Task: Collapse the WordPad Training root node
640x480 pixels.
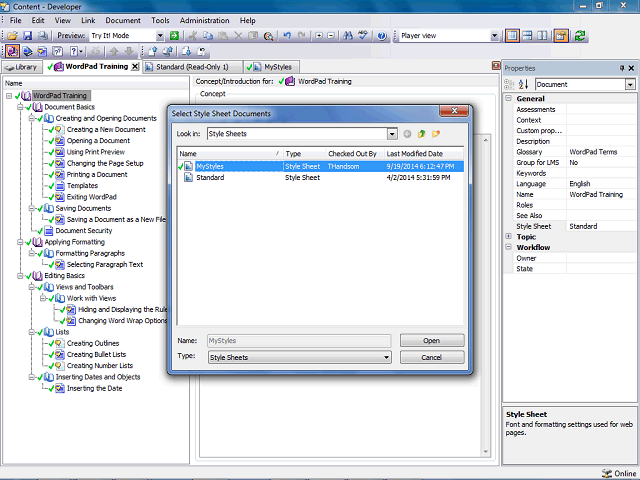Action: (x=9, y=96)
